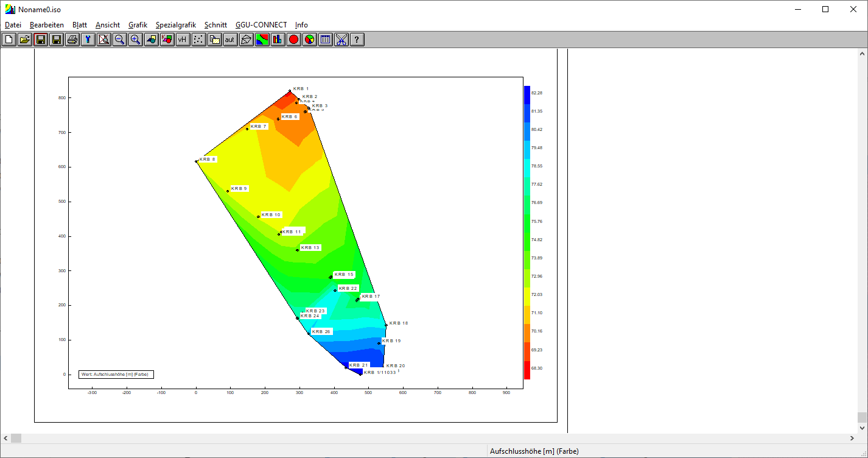Open a file with the folder icon
The image size is (868, 458).
(25, 40)
